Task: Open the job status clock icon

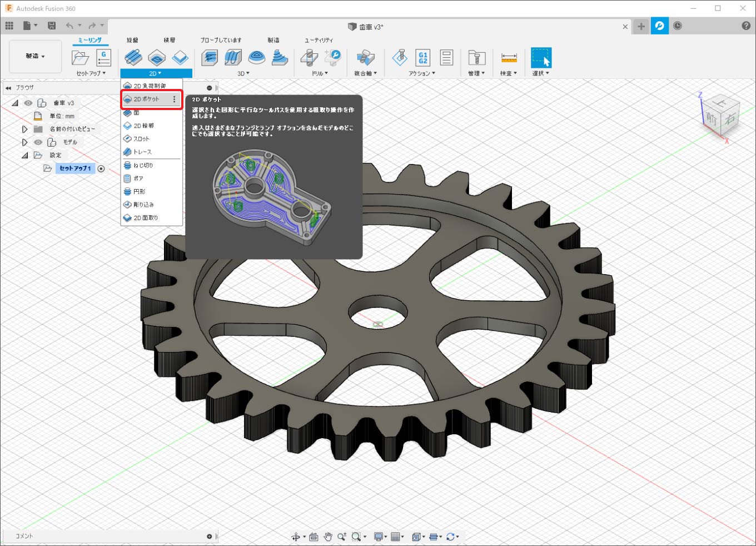Action: click(678, 26)
